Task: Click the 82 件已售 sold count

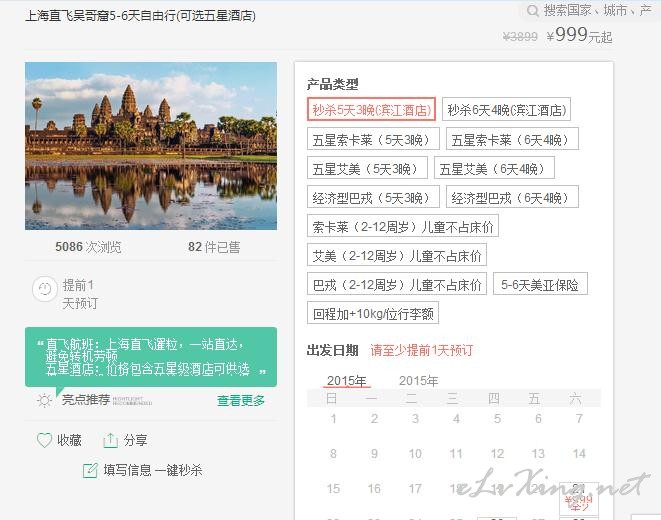Action: 214,247
